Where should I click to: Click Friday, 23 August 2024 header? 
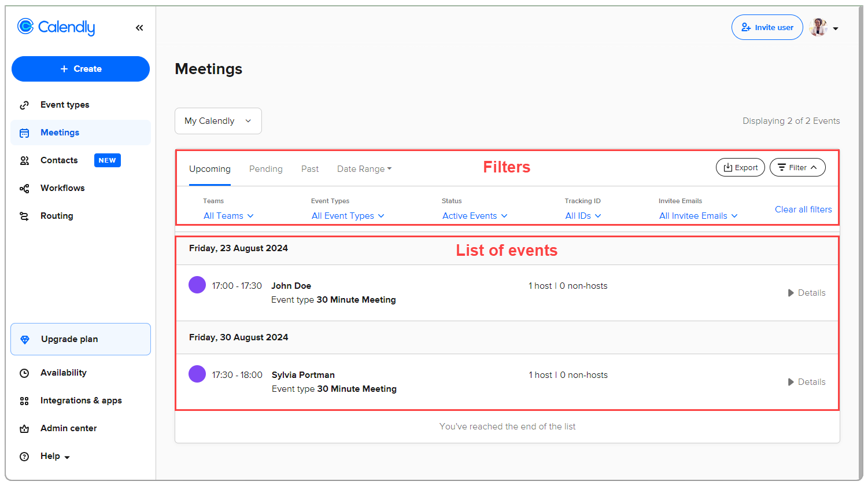tap(238, 248)
